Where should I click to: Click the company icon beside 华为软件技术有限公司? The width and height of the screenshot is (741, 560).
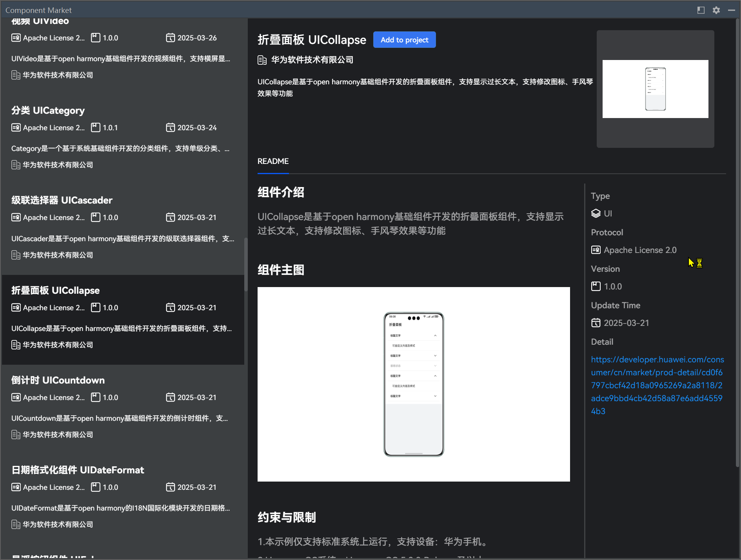click(261, 60)
